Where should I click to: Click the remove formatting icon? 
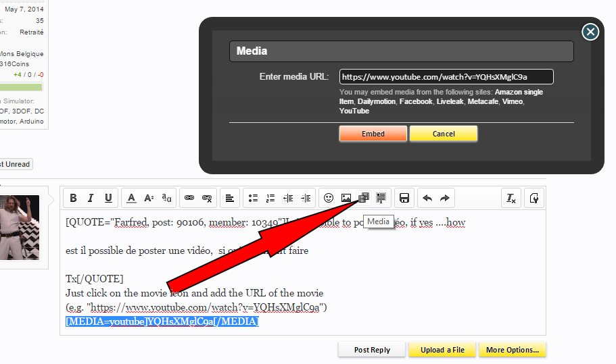coord(511,198)
